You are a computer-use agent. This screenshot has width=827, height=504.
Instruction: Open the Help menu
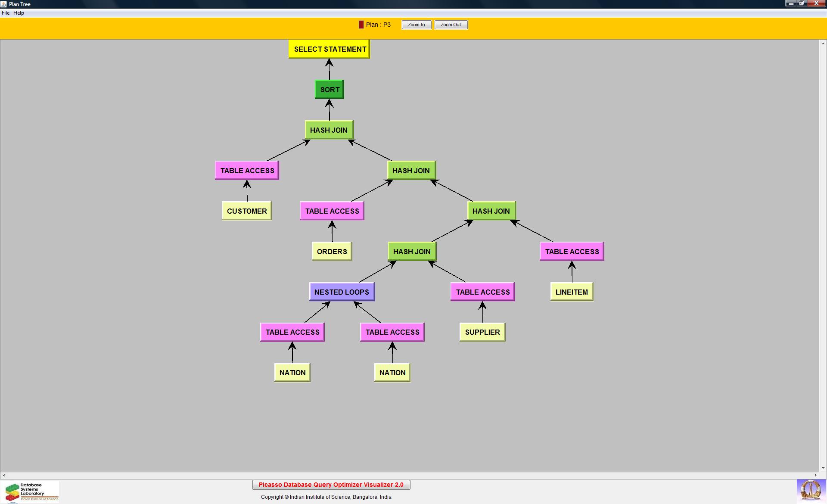[x=19, y=13]
